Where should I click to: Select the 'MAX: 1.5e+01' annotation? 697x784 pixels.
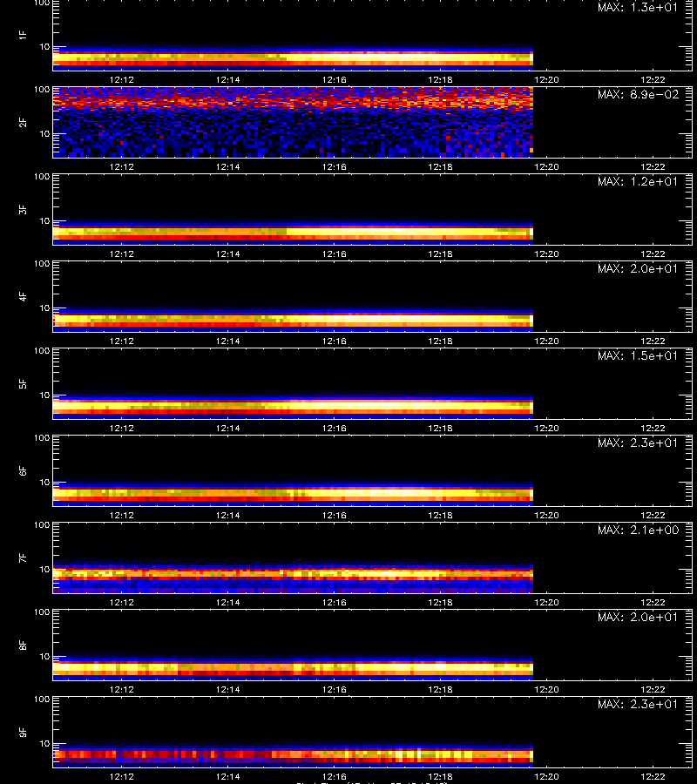click(x=638, y=355)
